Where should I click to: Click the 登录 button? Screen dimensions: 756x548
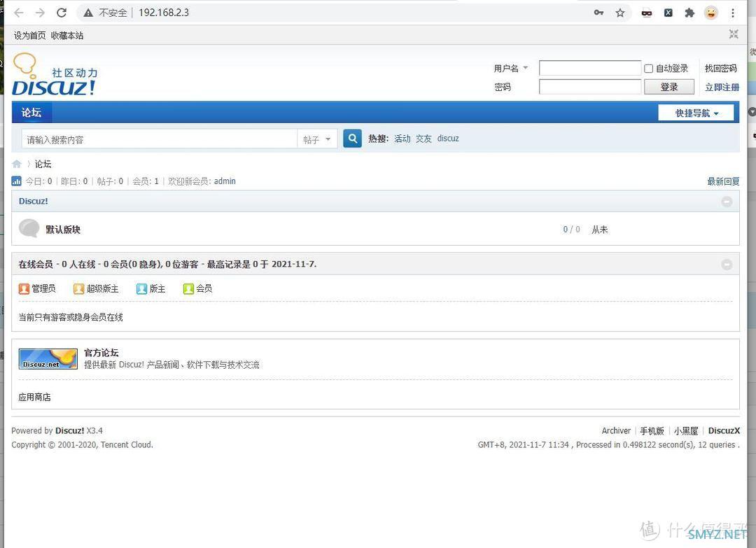click(669, 87)
